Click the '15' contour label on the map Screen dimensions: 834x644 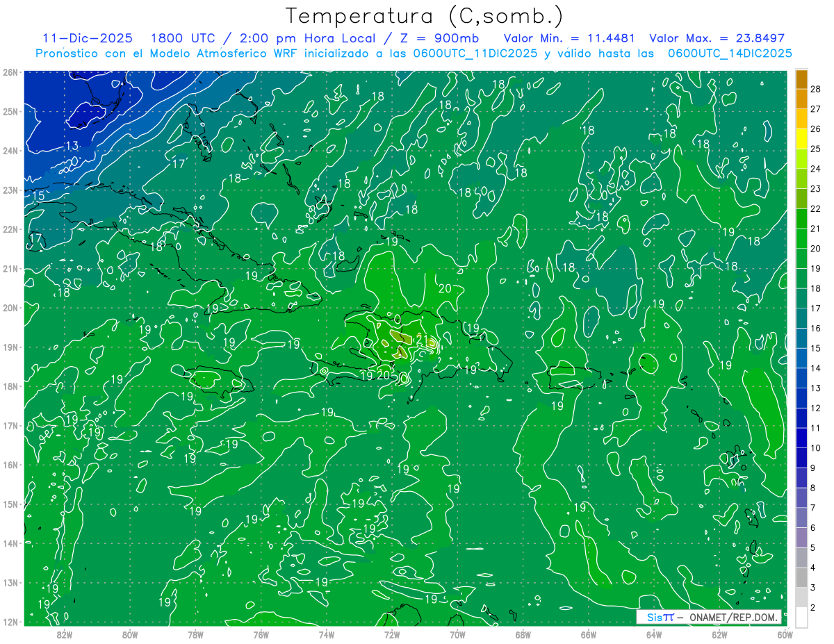38,197
